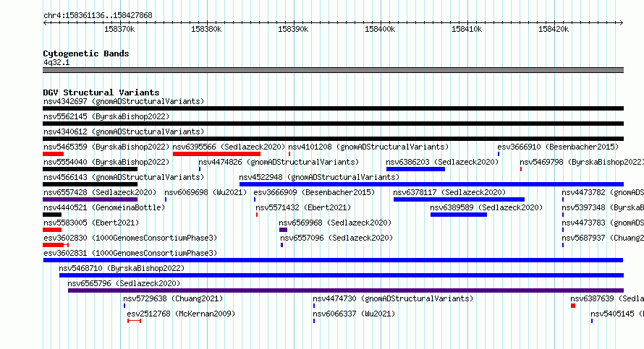This screenshot has width=644, height=349.
Task: Click the nsv4522948 gnomAD label
Action: 319,177
